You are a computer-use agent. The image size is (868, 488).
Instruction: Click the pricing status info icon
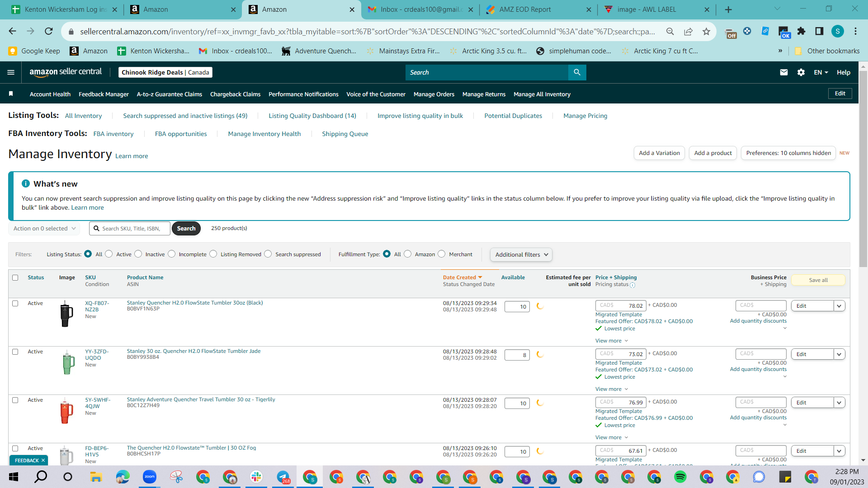click(632, 285)
